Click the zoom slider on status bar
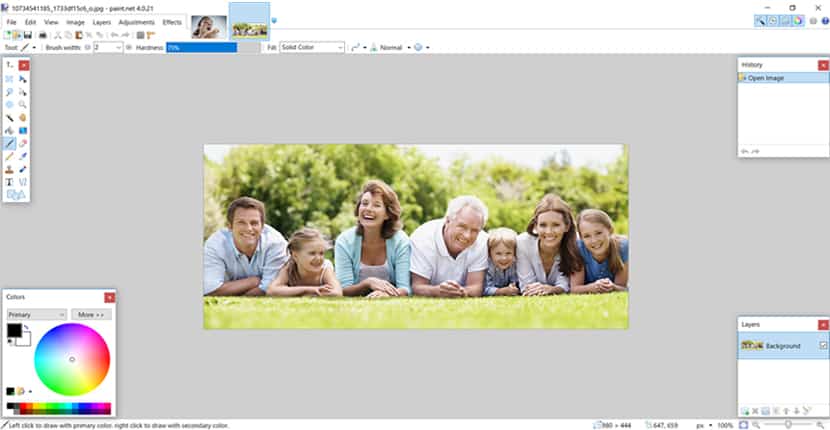The image size is (830, 430). (788, 425)
